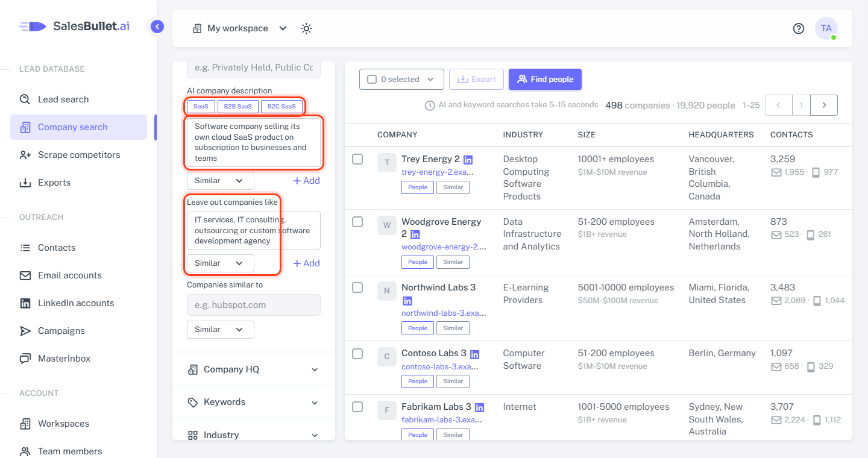Open LinkedIn page for Northwind Labs 3
Viewport: 868px width, 458px height.
[407, 300]
